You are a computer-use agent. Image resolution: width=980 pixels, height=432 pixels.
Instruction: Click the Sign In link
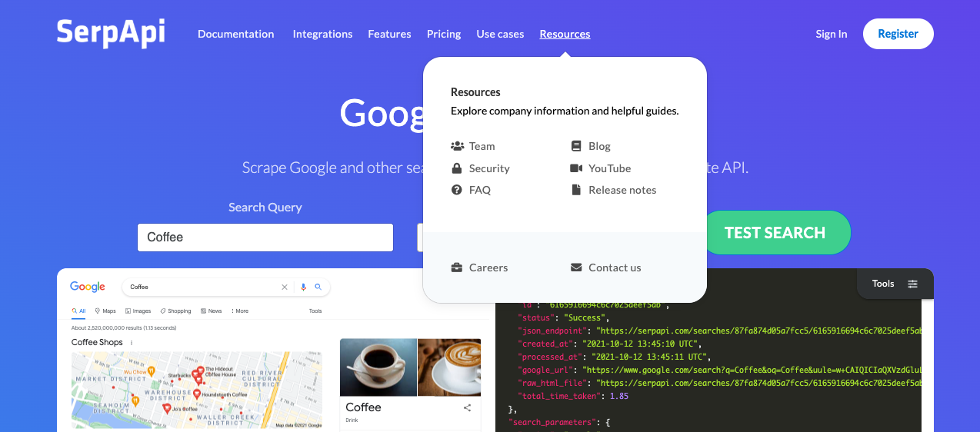(x=832, y=34)
